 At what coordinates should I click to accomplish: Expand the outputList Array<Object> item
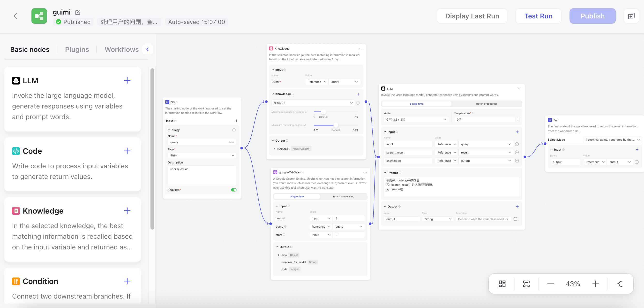click(x=275, y=149)
